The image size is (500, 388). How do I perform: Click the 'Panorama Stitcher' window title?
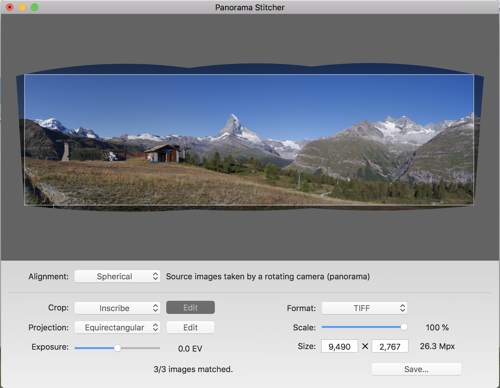pos(250,7)
